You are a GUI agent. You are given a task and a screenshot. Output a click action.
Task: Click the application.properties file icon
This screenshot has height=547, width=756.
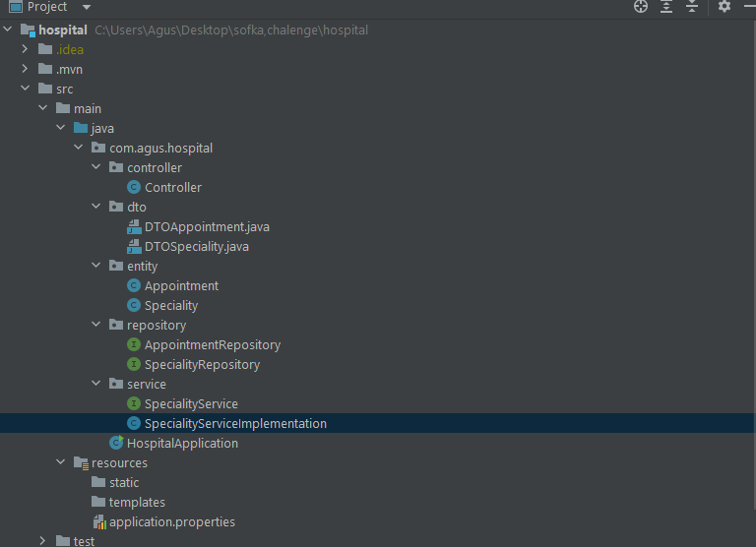pos(99,522)
